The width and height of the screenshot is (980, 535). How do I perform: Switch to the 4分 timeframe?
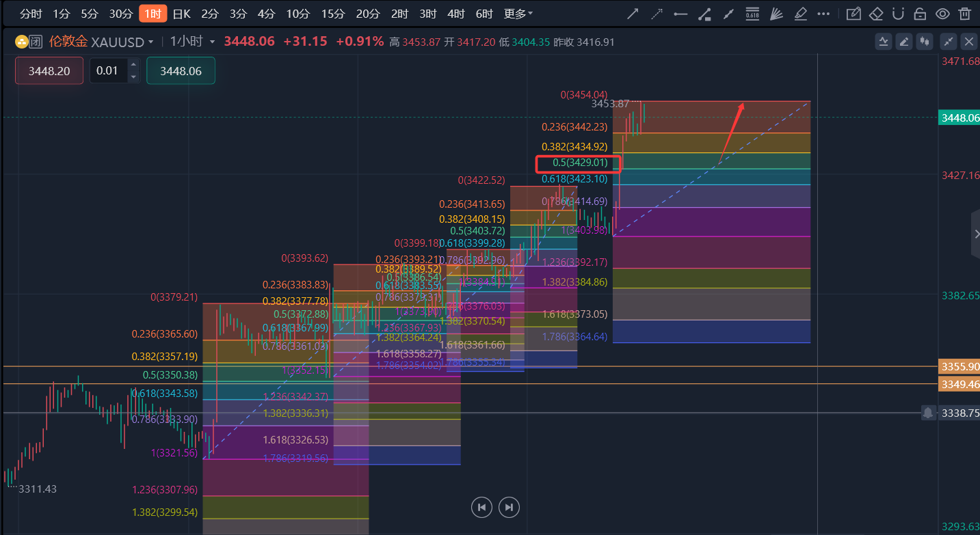266,14
